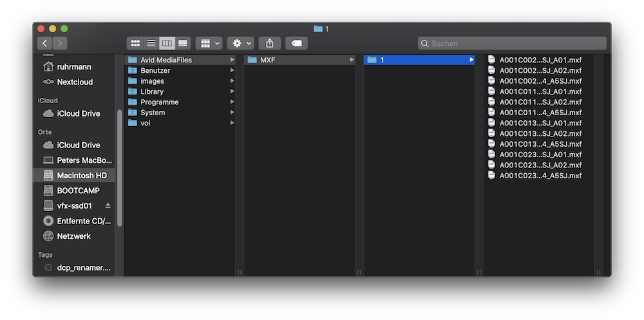Click the Share toolbar button

click(x=270, y=43)
